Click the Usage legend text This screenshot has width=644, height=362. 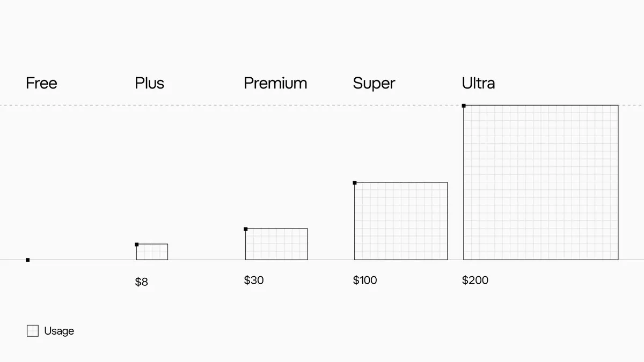pos(59,331)
